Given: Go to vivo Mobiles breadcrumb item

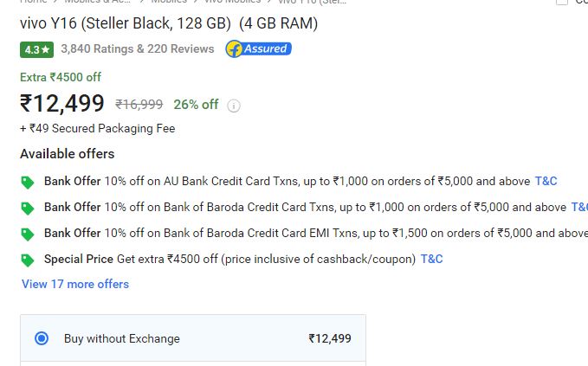Looking at the screenshot, I should (232, 2).
